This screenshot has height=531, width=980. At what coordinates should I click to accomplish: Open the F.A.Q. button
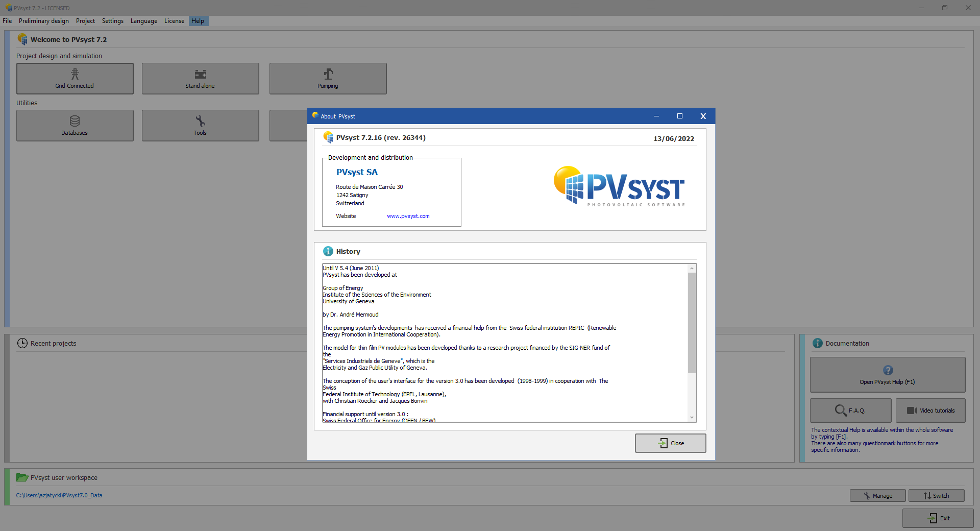[x=851, y=411]
